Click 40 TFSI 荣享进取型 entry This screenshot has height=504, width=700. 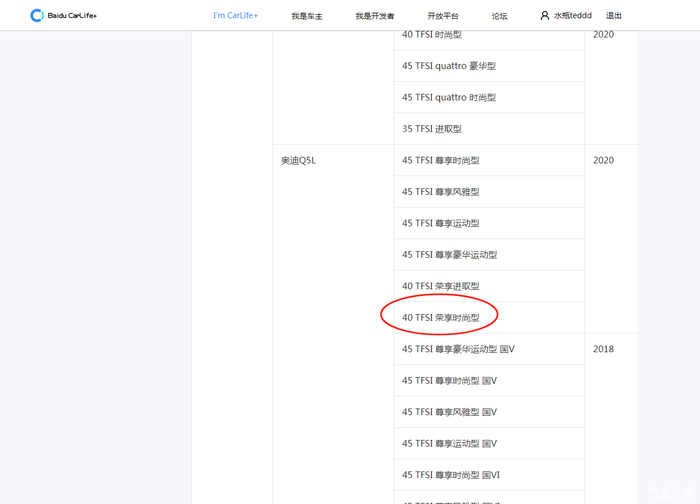pos(441,286)
